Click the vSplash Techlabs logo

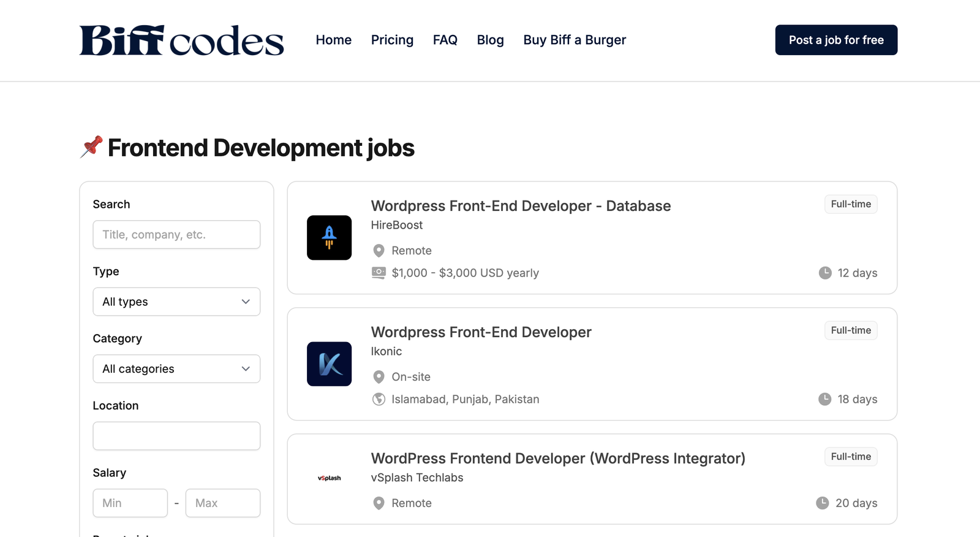pos(329,478)
